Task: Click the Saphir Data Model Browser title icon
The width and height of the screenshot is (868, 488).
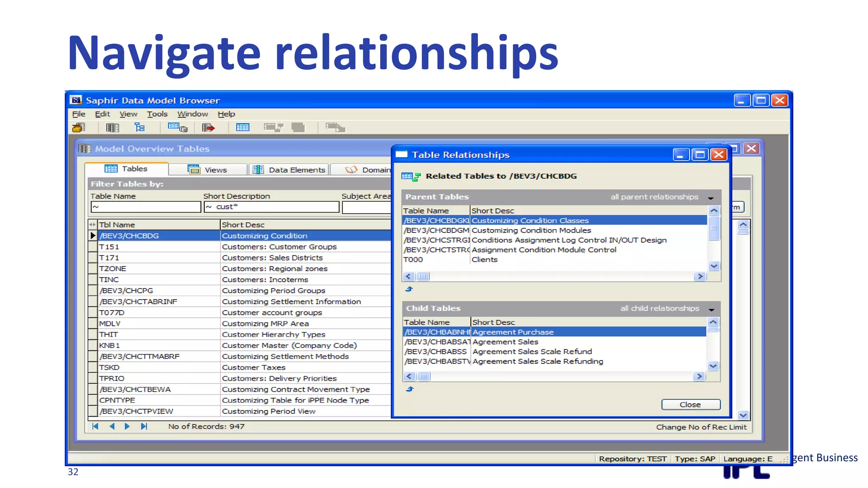Action: (76, 100)
